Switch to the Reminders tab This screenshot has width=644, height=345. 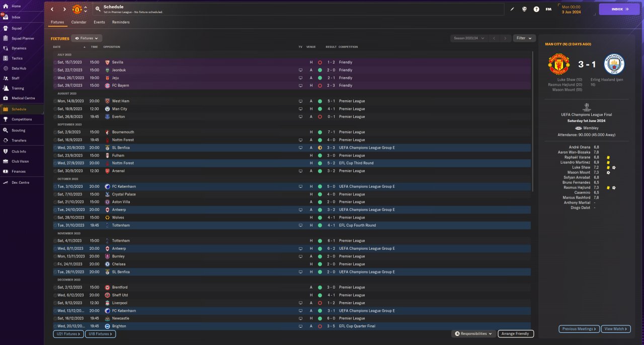click(x=121, y=22)
